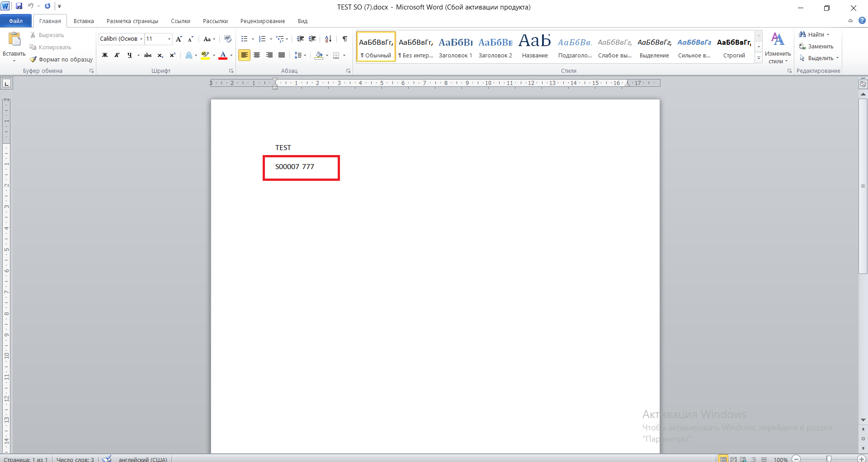
Task: Toggle bold (Ж) formatting
Action: pyautogui.click(x=105, y=55)
